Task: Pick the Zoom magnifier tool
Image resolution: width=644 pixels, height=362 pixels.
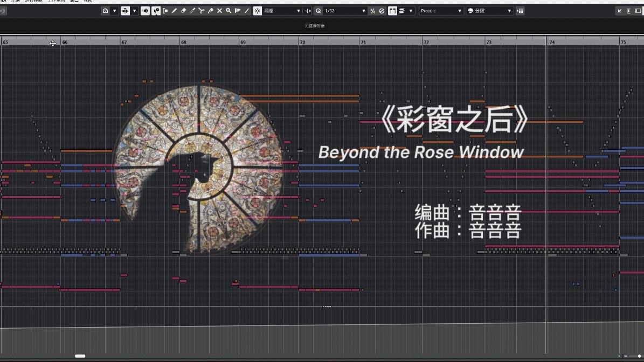Action: click(x=228, y=11)
